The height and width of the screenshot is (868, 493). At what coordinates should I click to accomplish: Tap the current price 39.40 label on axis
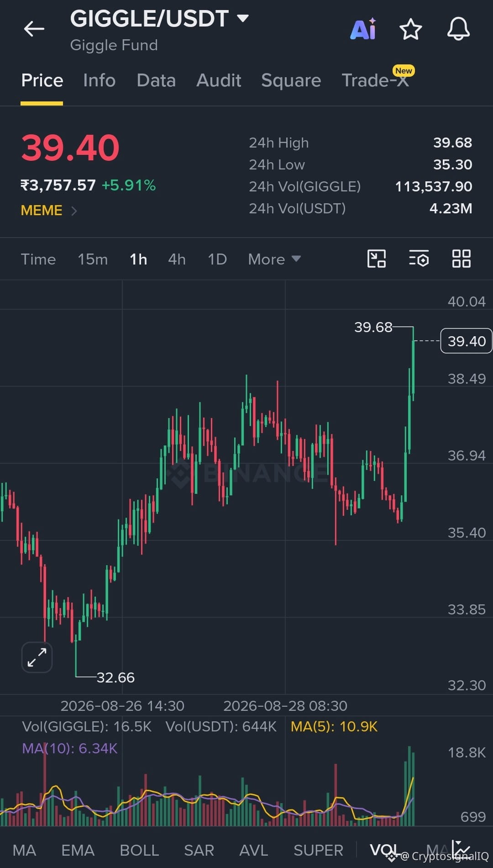[x=466, y=341]
